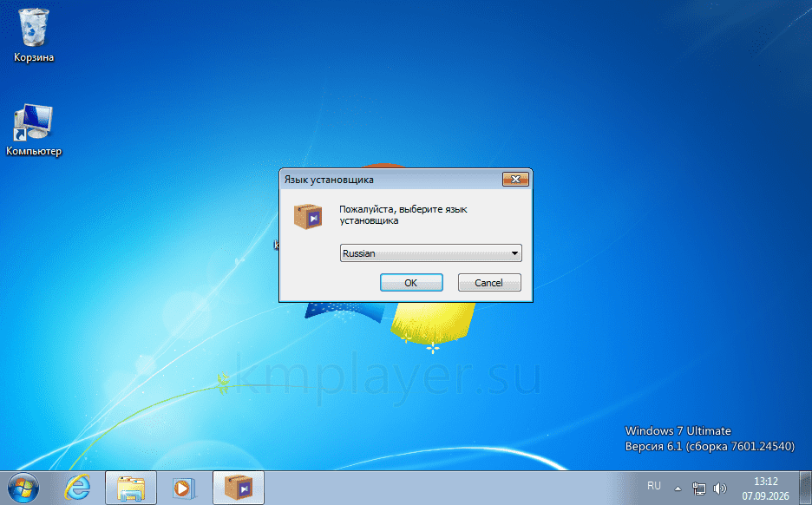
Task: Click the Cancel button
Action: (x=489, y=283)
